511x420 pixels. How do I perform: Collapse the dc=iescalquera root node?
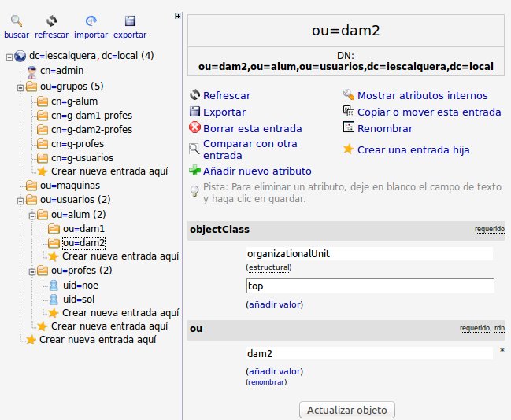pyautogui.click(x=9, y=57)
